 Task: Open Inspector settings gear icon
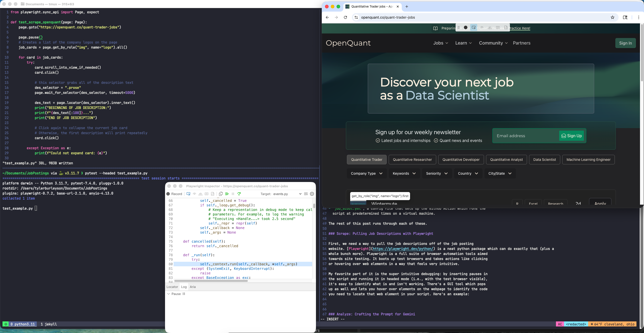point(312,194)
